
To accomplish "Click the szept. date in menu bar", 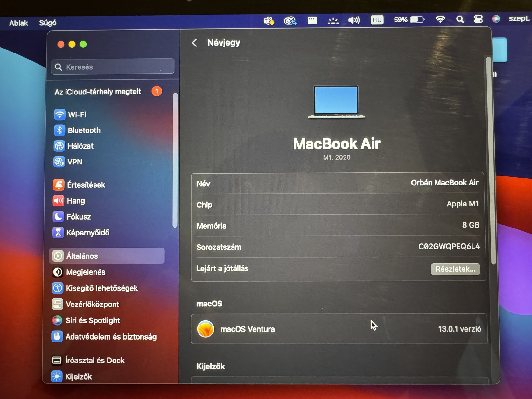I will click(519, 18).
